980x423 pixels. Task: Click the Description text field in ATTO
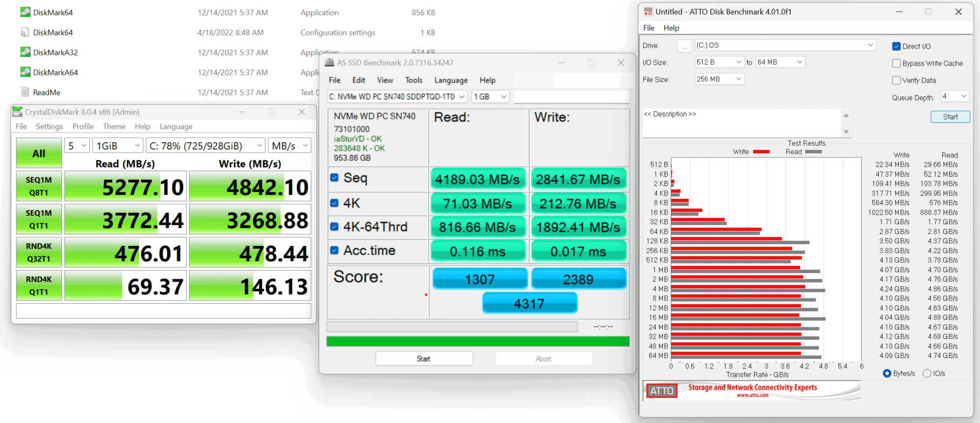tap(742, 123)
